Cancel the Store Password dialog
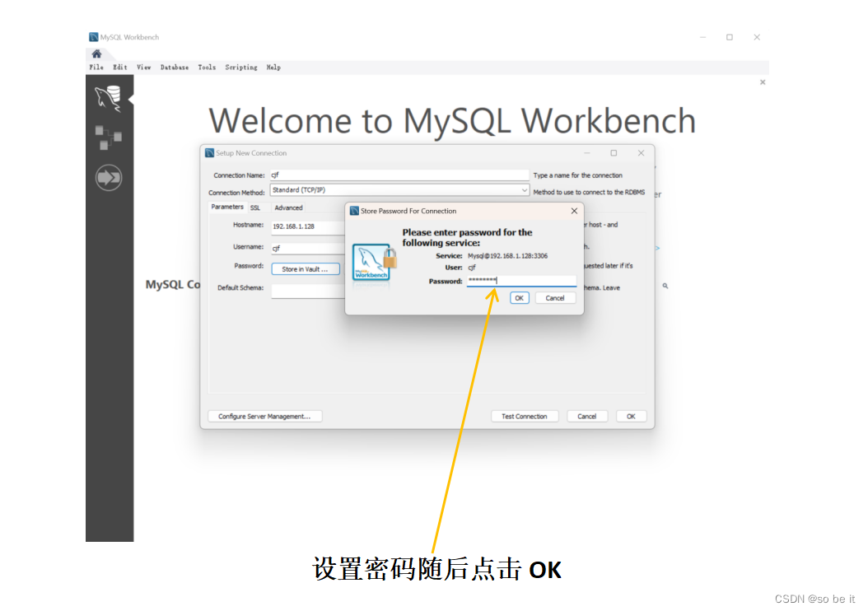This screenshot has width=868, height=611. tap(555, 298)
